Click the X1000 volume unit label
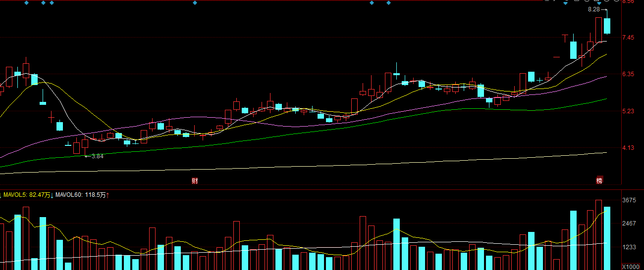The height and width of the screenshot is (270, 644). coord(631,267)
